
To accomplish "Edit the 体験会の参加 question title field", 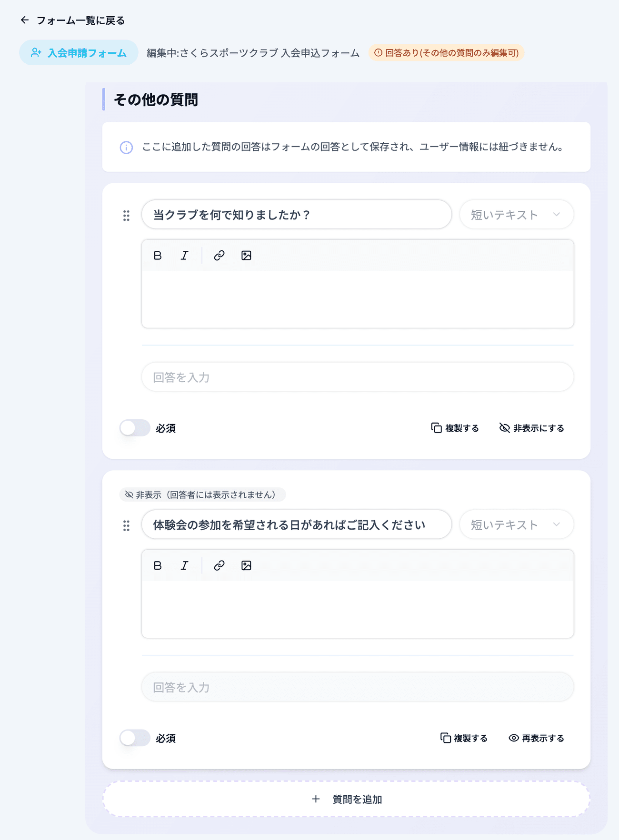I will 296,524.
